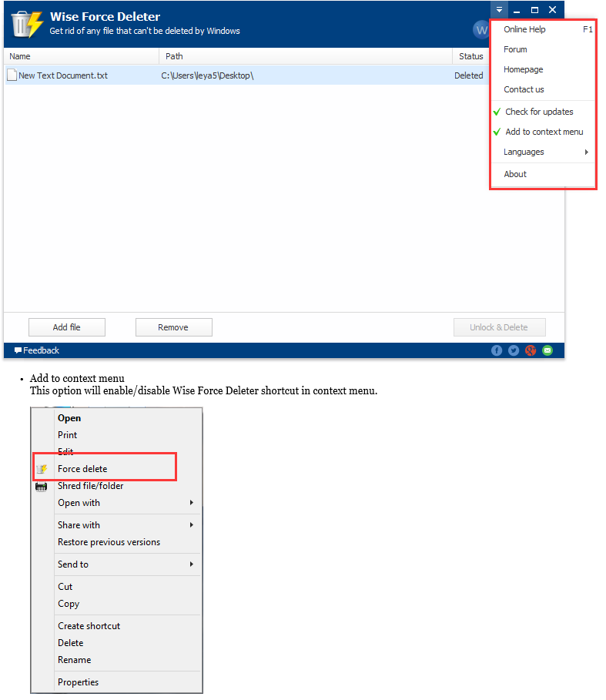Select Forum in the dropdown menu

coord(543,49)
